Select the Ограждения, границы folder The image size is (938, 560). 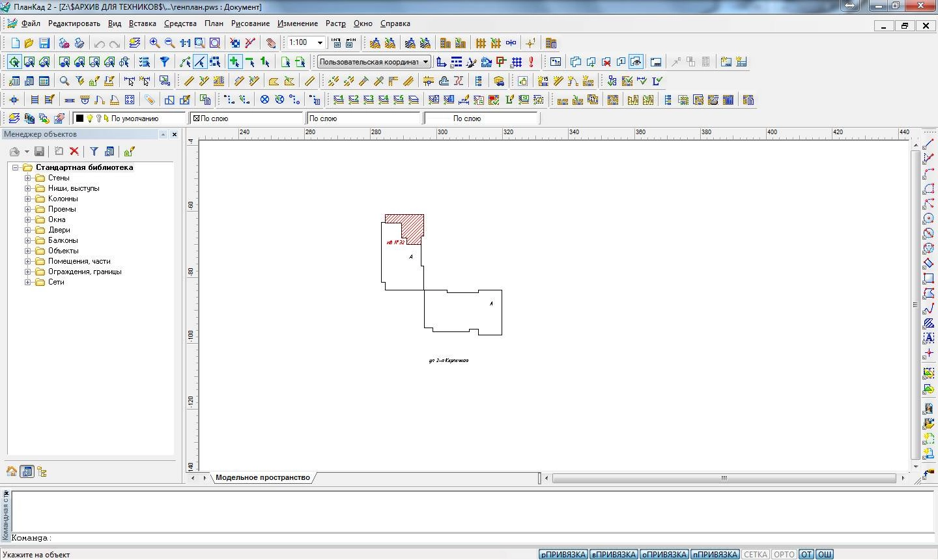[x=85, y=272]
